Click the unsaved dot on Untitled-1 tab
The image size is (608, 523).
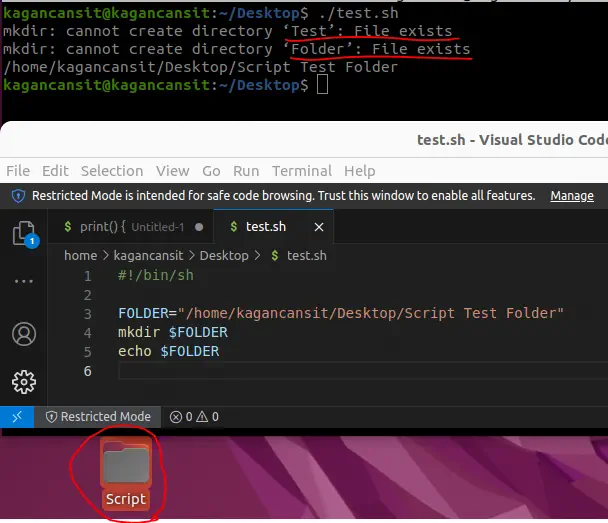(199, 227)
